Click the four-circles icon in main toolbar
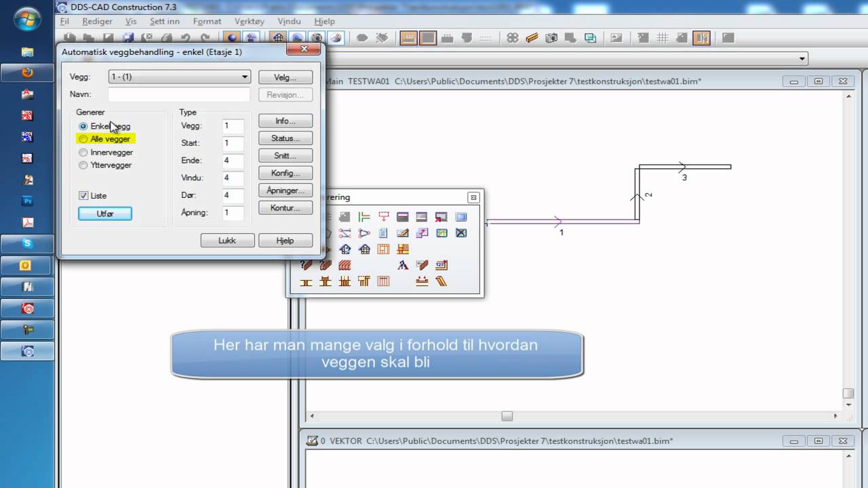This screenshot has width=868, height=488. [x=513, y=38]
